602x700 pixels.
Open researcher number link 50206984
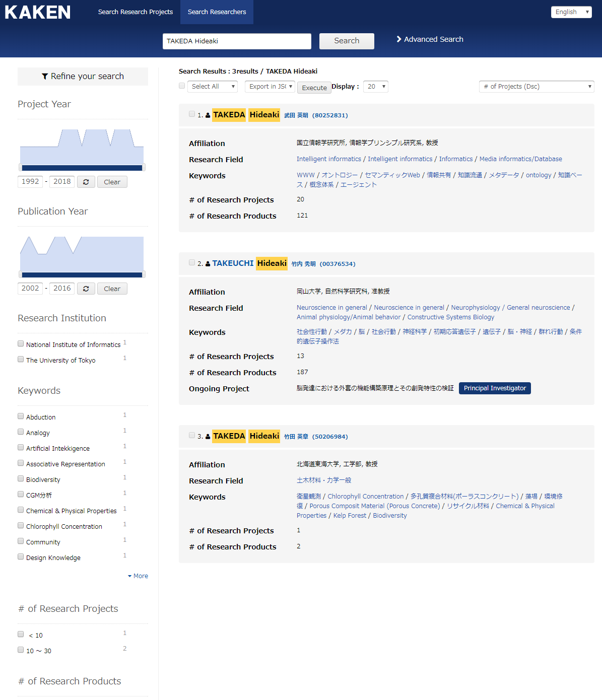[x=330, y=437]
